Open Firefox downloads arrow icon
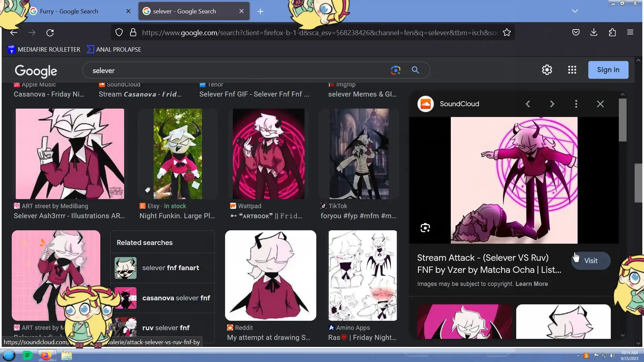The height and width of the screenshot is (362, 644). coord(594,32)
